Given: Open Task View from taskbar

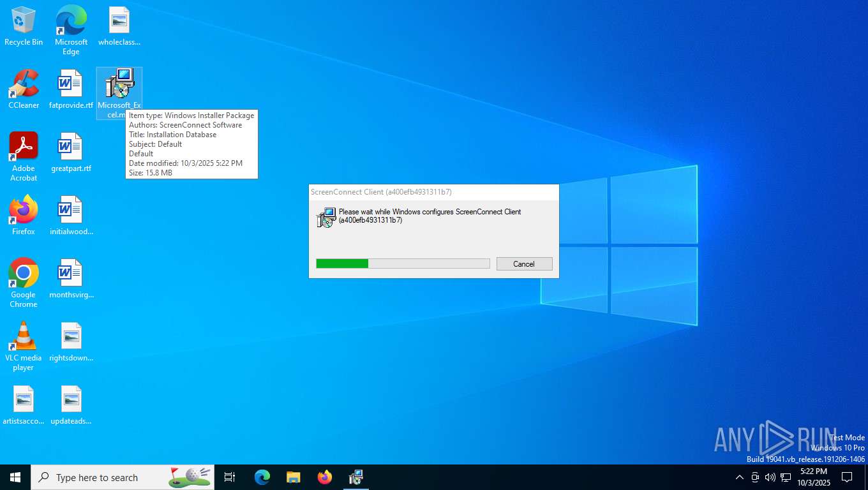Looking at the screenshot, I should point(230,477).
